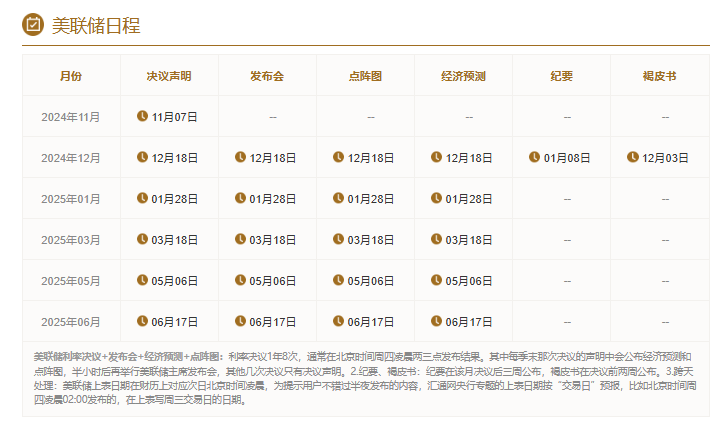
Task: Click clock icon in 2024年12月 发布会 cell
Action: point(240,157)
